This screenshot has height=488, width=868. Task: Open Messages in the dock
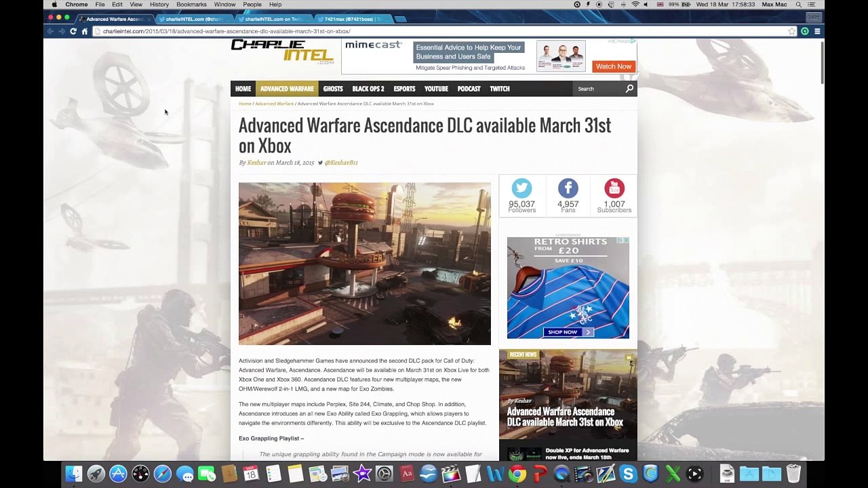[x=184, y=474]
